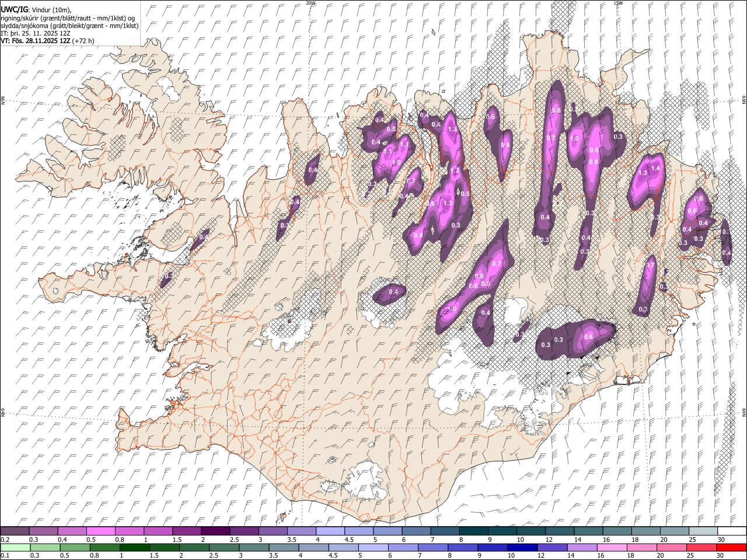Screen dimensions: 747x560
Task: Select the bright red 30 rain legend swatch
Action: click(731, 547)
